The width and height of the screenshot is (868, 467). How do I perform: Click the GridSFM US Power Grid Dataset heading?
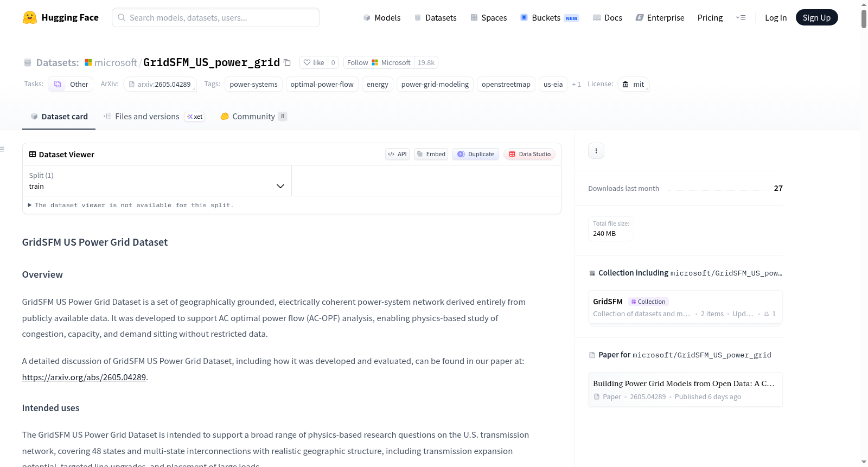pos(95,242)
